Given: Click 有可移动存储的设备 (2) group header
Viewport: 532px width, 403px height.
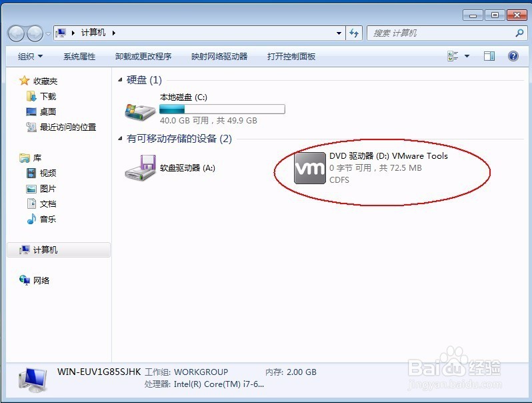Looking at the screenshot, I should (x=179, y=139).
